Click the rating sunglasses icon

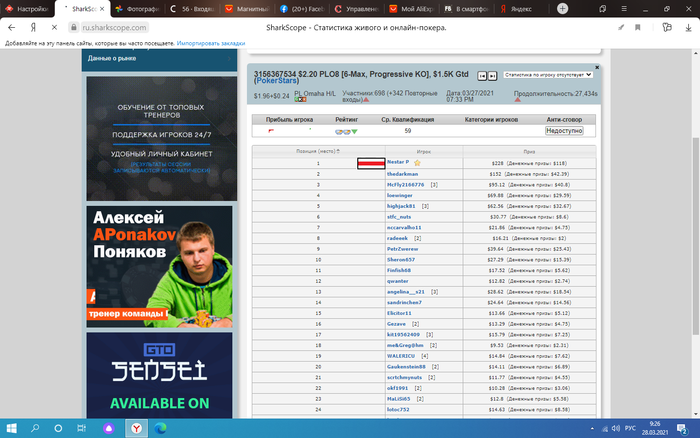click(342, 132)
